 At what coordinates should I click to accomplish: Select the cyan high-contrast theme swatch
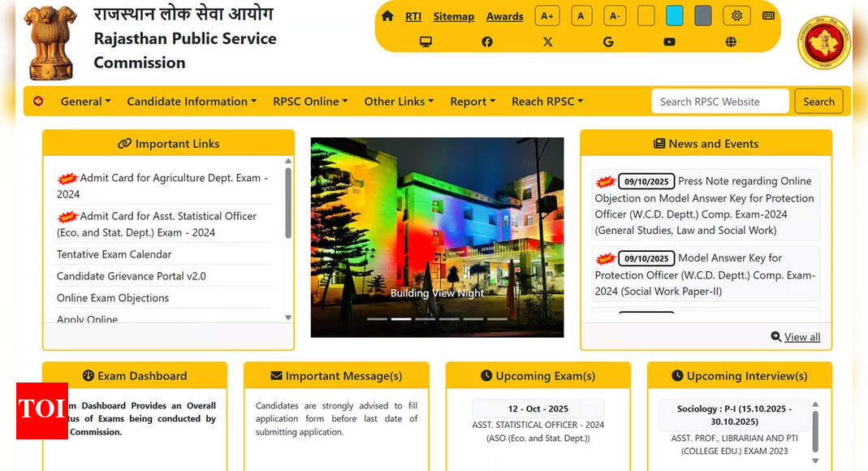click(x=675, y=15)
